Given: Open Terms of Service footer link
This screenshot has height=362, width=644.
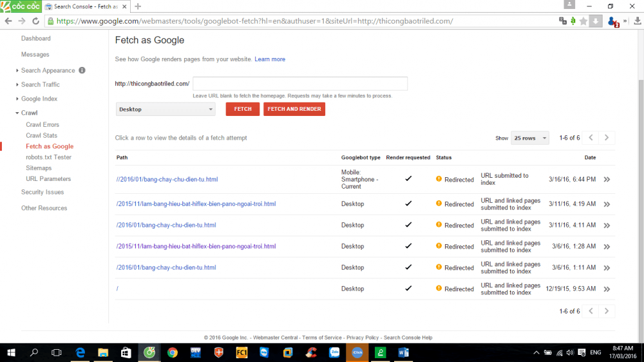Looking at the screenshot, I should point(322,338).
